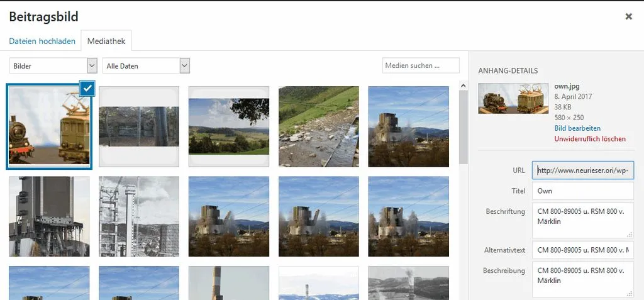Click the Medien suchen search field
The width and height of the screenshot is (644, 300).
[x=421, y=66]
